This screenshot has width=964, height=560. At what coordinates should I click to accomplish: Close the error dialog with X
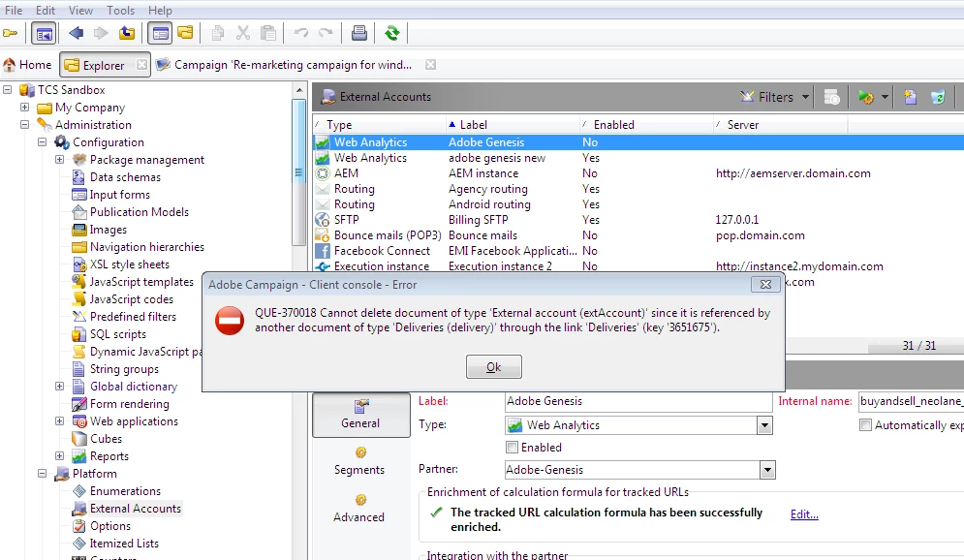tap(765, 284)
